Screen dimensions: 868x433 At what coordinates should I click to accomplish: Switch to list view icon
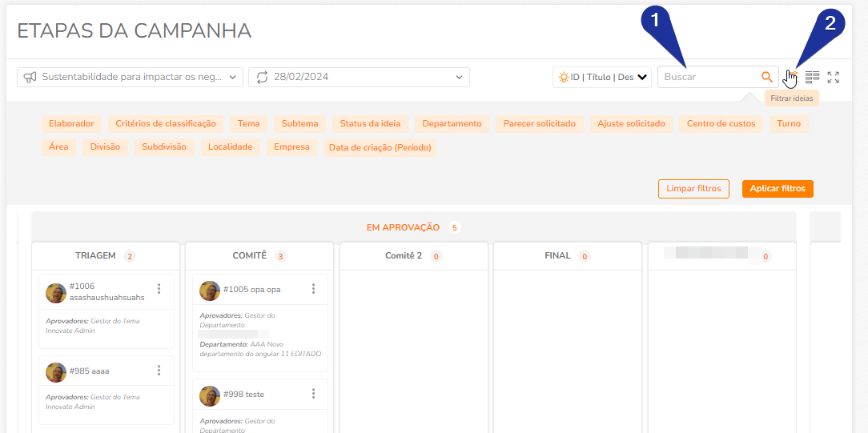click(812, 77)
